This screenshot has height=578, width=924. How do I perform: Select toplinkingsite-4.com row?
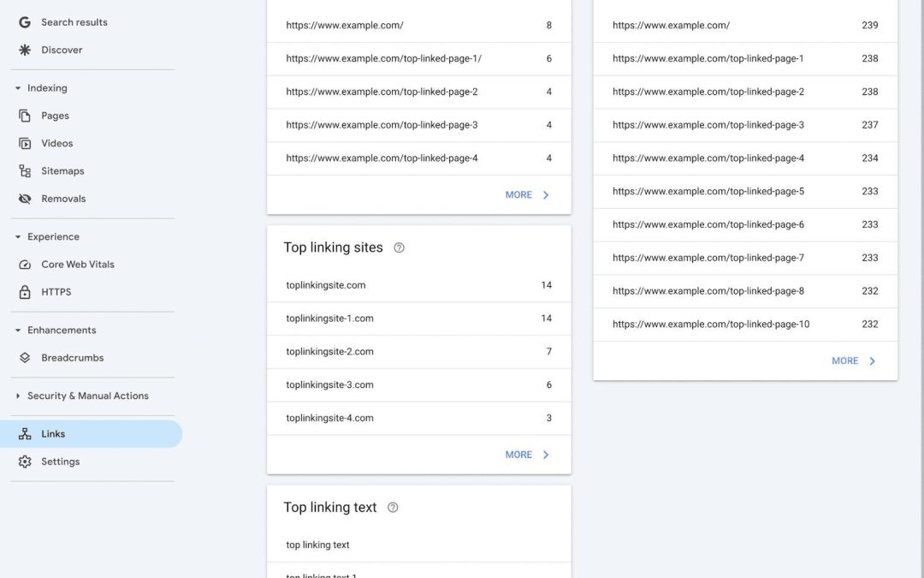coord(419,418)
